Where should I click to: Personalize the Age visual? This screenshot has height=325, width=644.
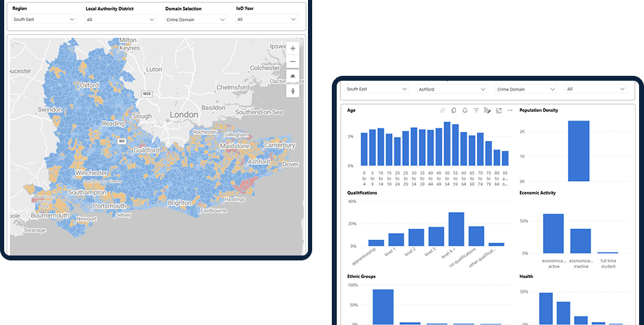[488, 110]
